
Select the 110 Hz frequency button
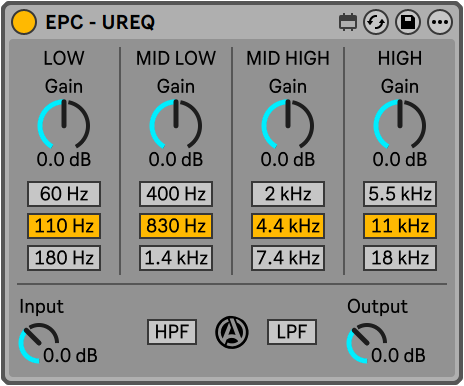[x=64, y=226]
